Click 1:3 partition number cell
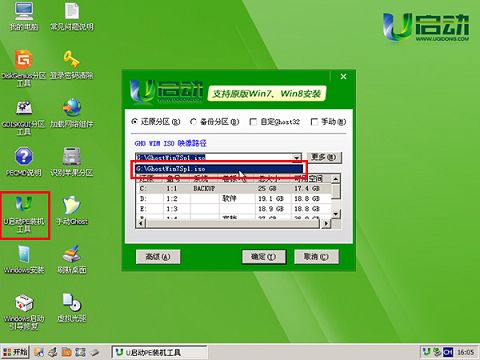The width and height of the screenshot is (480, 360). tap(172, 209)
